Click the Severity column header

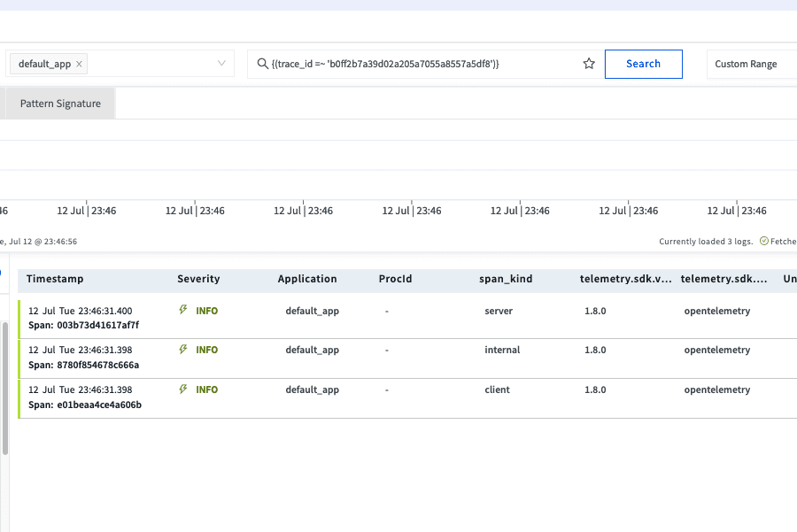point(198,279)
